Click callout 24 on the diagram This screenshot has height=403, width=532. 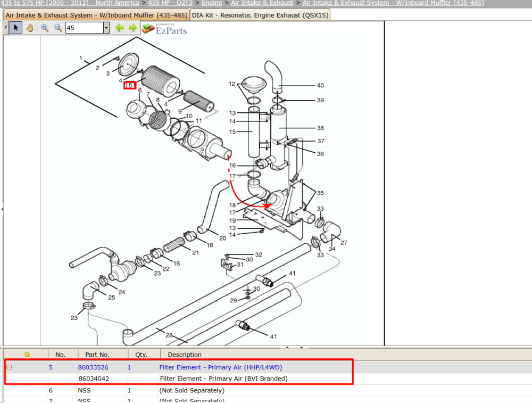(x=122, y=292)
